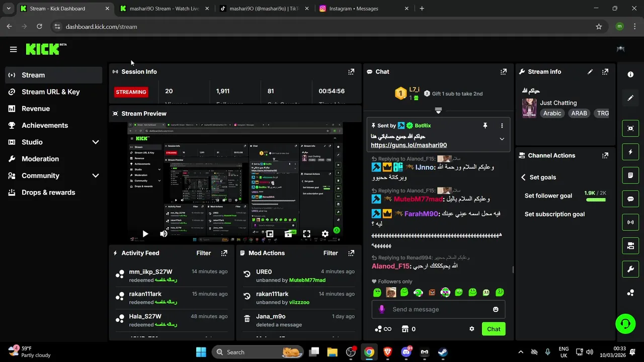Open Discord from the Windows taskbar

pyautogui.click(x=406, y=352)
